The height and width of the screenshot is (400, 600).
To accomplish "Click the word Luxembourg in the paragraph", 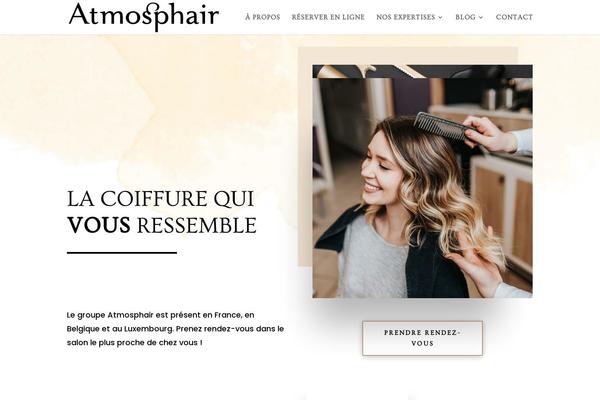I will pos(148,329).
